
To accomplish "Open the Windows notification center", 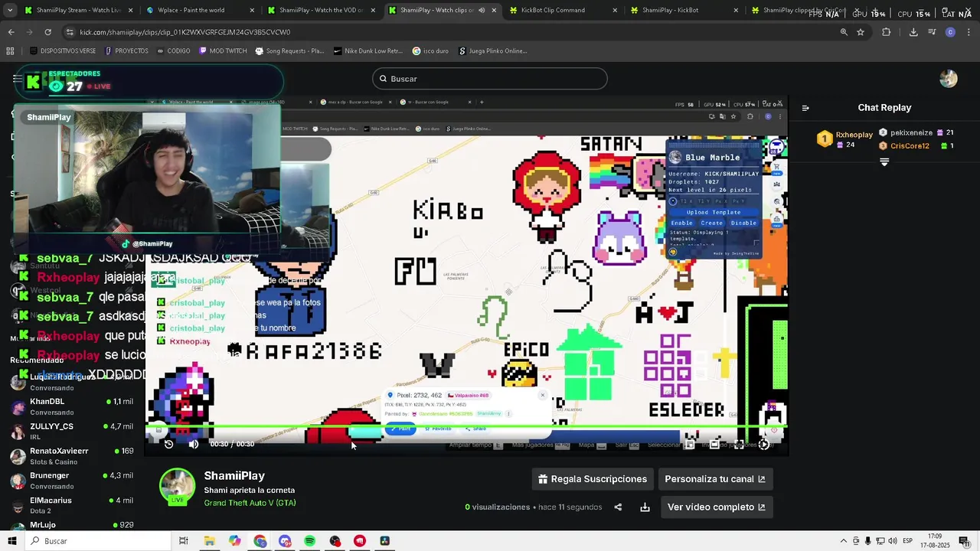I will (964, 541).
